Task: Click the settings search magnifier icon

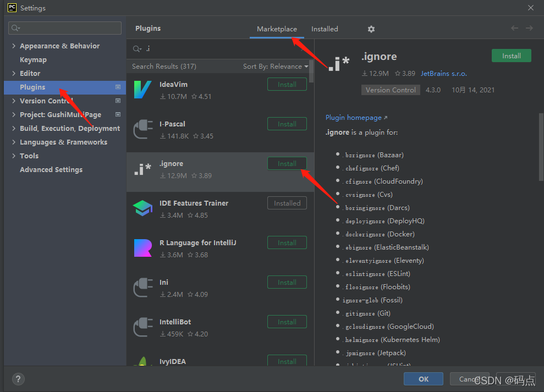Action: click(x=15, y=27)
